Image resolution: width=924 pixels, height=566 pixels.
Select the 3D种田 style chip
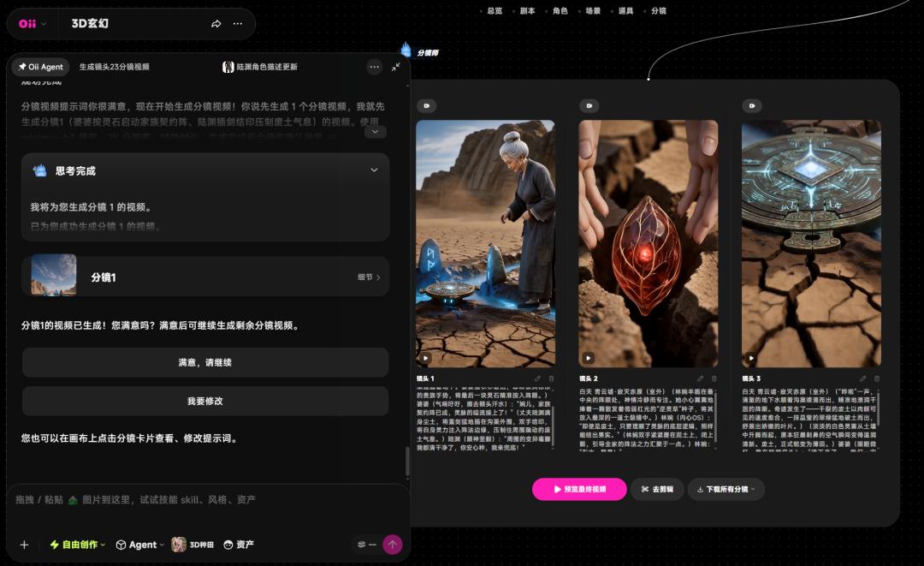(x=192, y=545)
